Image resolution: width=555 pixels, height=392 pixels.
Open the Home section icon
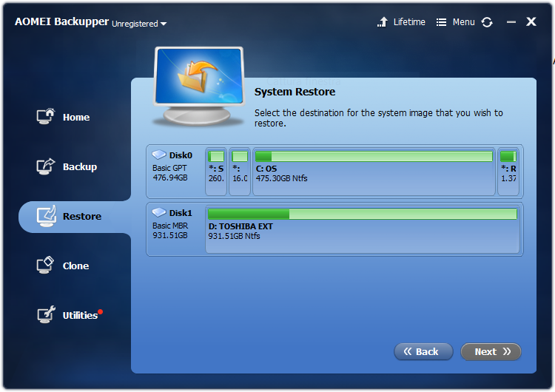click(46, 116)
